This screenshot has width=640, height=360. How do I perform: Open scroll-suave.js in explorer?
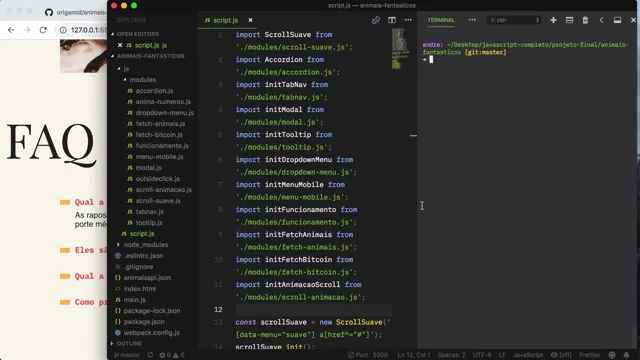tap(154, 201)
